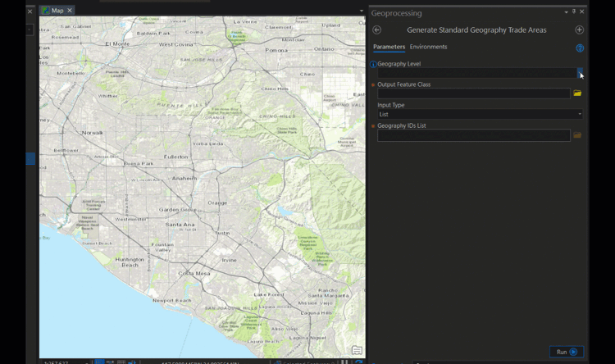615x364 pixels.
Task: Switch to the Environments tab
Action: pos(428,47)
